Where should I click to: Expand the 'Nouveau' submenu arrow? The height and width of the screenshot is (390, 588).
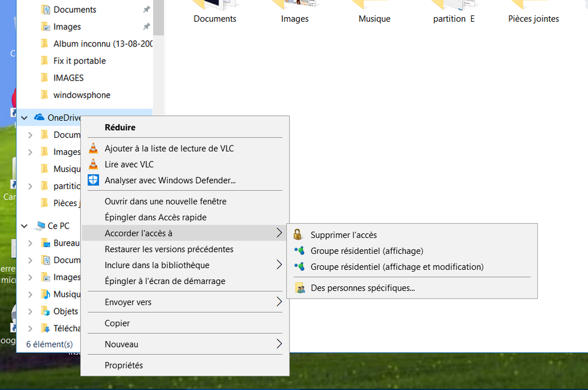point(279,344)
